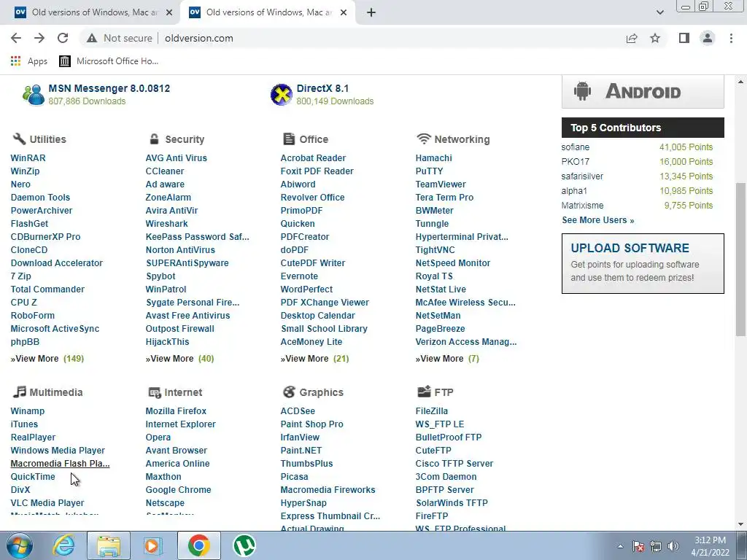Expand Security with View More (40)
Image resolution: width=747 pixels, height=560 pixels.
[179, 359]
